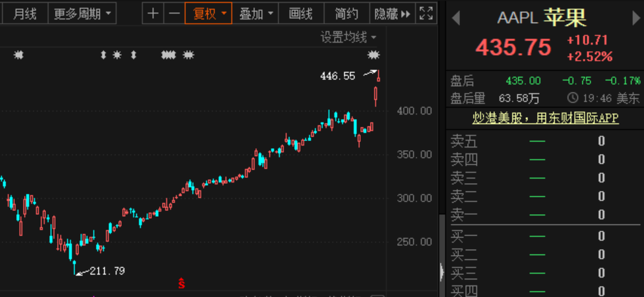Go to the next stock with right arrow
The image size is (644, 297).
(x=636, y=18)
